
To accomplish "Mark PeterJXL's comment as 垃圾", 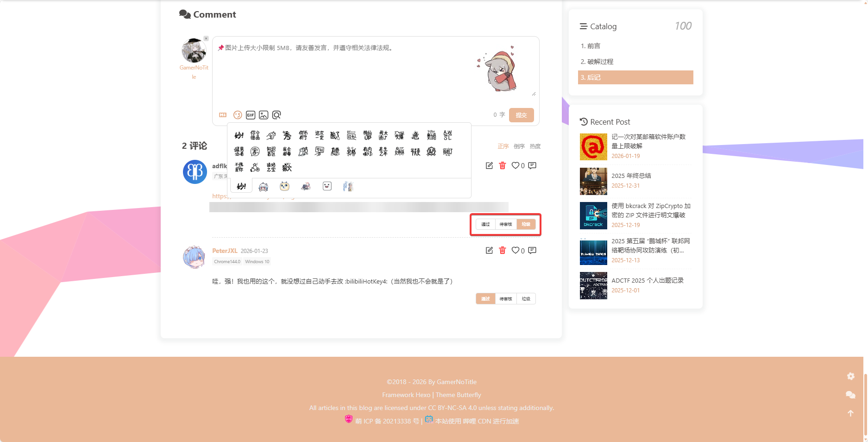I will click(526, 298).
